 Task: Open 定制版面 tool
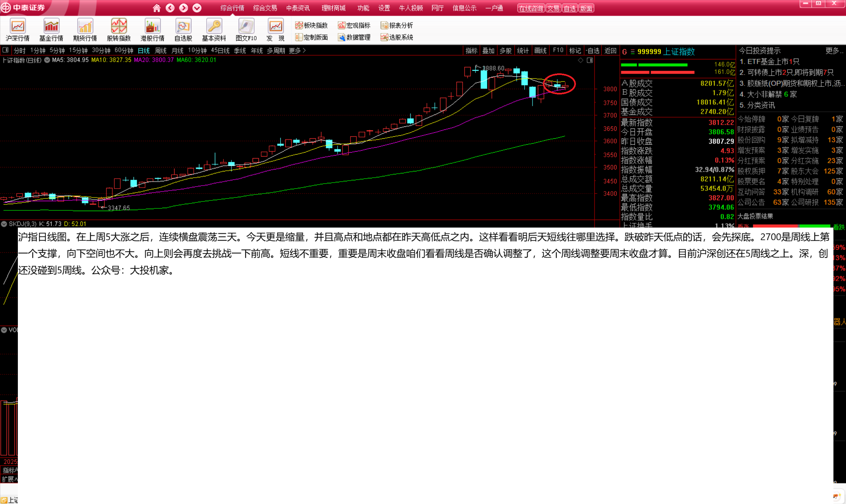click(x=311, y=37)
